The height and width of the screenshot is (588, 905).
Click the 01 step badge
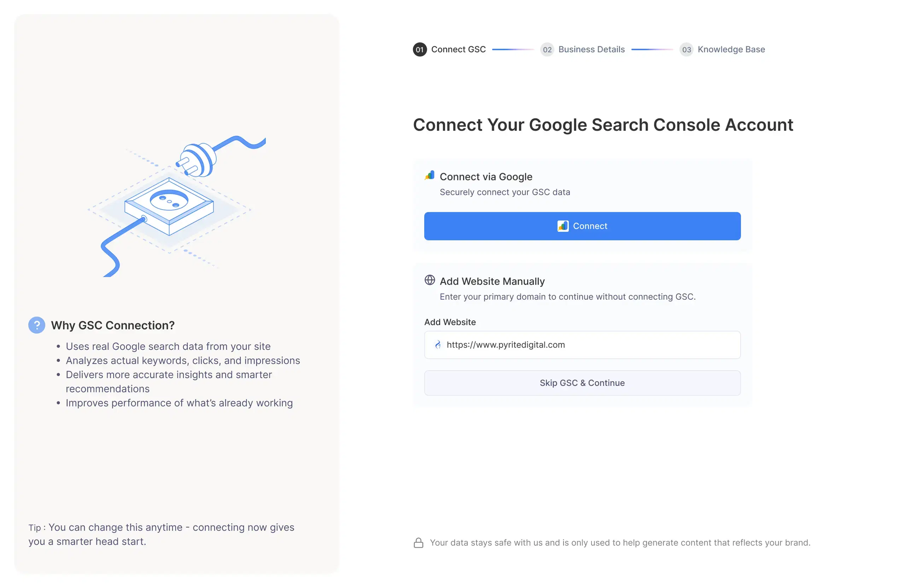pos(419,49)
